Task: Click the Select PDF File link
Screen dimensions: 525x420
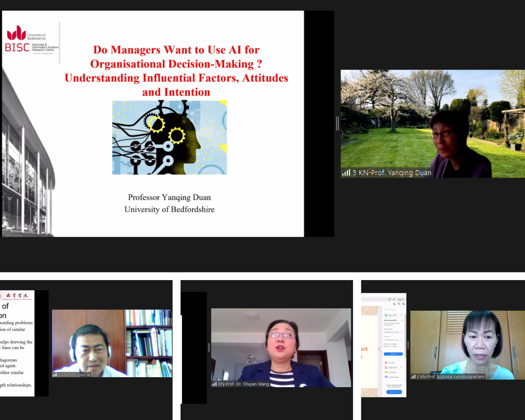Action: 388,329
